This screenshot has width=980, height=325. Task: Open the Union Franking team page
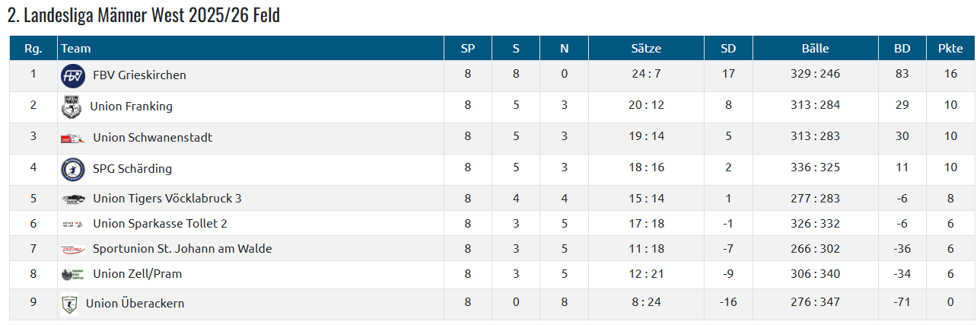(131, 107)
